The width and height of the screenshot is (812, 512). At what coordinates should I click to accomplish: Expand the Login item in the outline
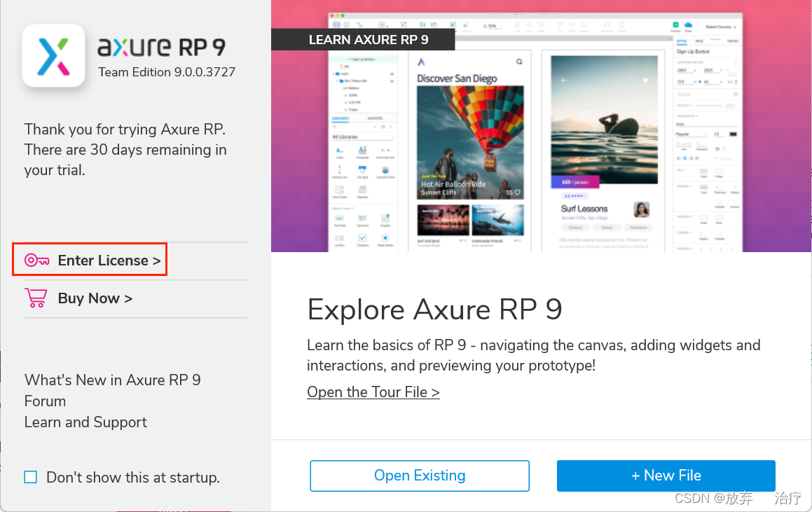[334, 72]
